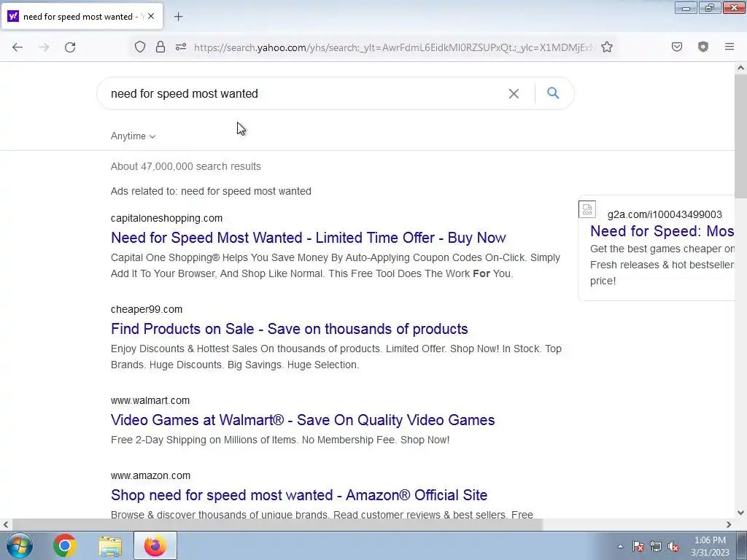747x560 pixels.
Task: Go back to the previous page
Action: coord(18,47)
